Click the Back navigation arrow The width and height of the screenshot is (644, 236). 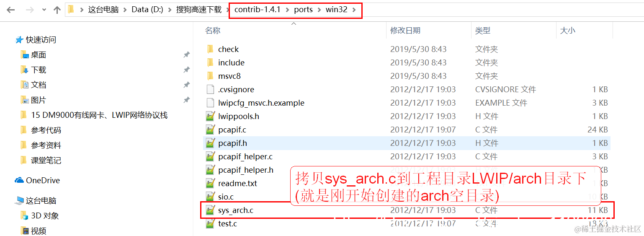point(11,10)
